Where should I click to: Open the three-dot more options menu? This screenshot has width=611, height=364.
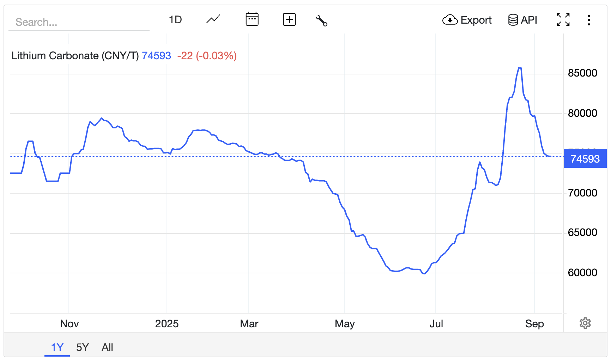coord(589,20)
